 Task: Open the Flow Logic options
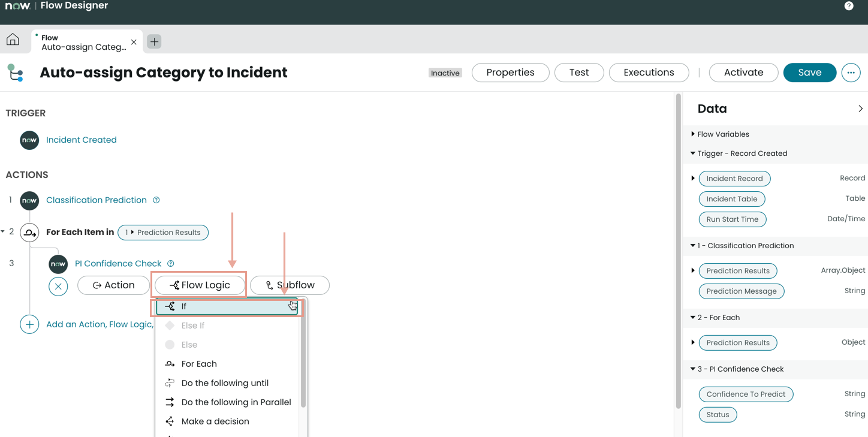[x=200, y=285]
